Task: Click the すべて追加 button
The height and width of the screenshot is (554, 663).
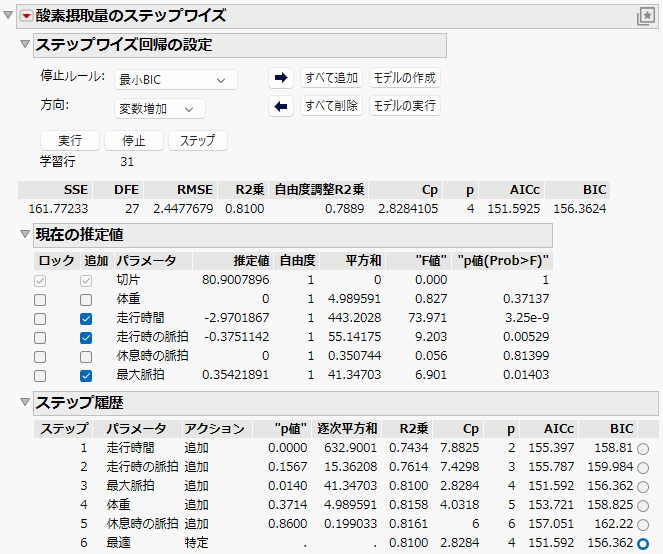Action: (332, 78)
